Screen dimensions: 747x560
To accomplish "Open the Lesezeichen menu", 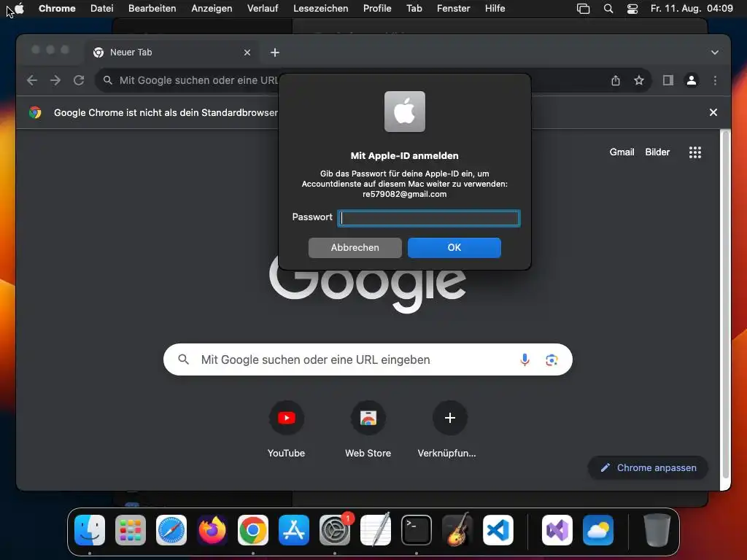I will point(321,9).
